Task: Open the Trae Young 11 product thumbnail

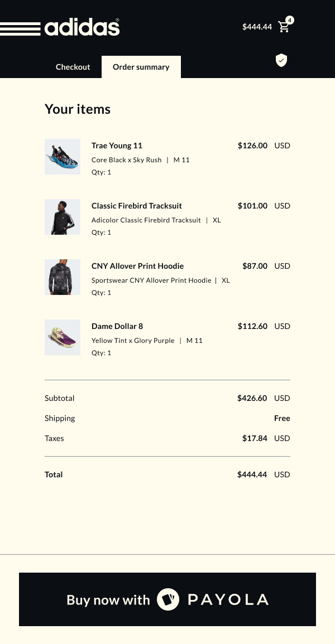Action: pyautogui.click(x=63, y=157)
